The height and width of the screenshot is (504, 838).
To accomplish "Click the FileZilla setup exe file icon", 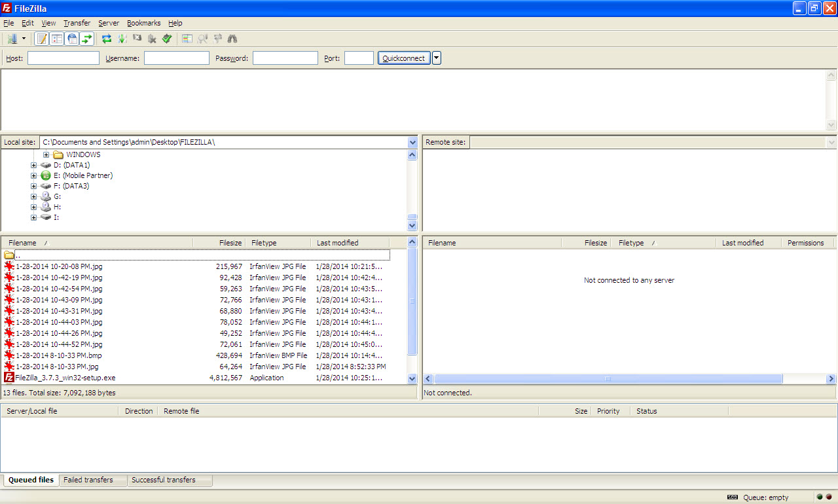I will point(9,378).
